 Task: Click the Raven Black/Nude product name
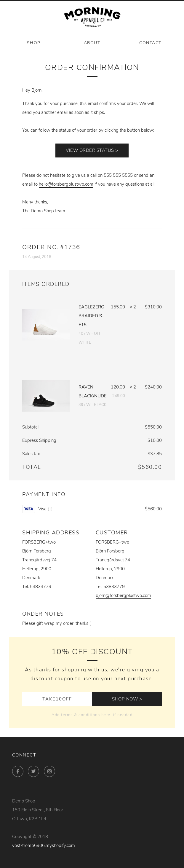pyautogui.click(x=92, y=391)
